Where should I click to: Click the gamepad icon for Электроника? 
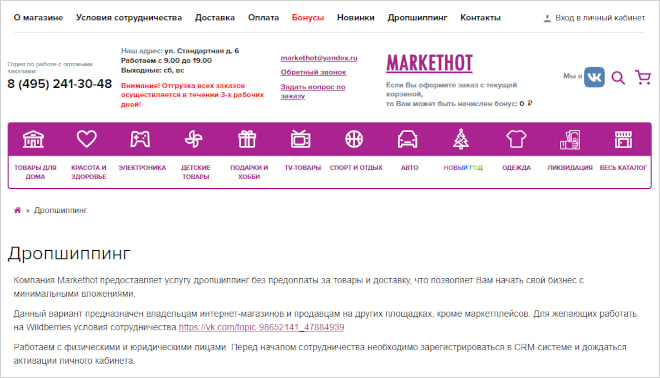pos(140,139)
